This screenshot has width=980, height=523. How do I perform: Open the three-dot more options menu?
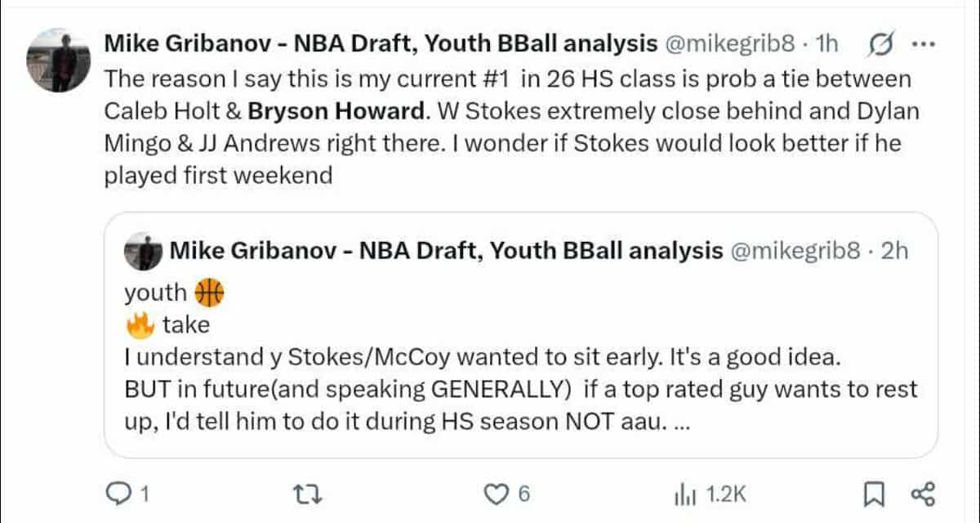coord(922,44)
